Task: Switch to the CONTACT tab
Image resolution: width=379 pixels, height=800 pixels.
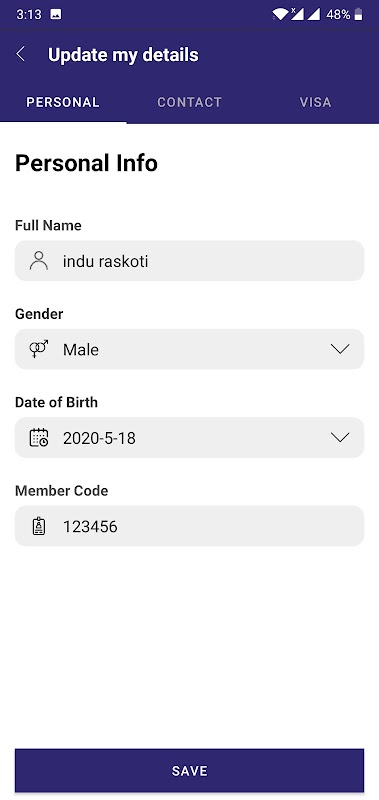Action: point(189,102)
